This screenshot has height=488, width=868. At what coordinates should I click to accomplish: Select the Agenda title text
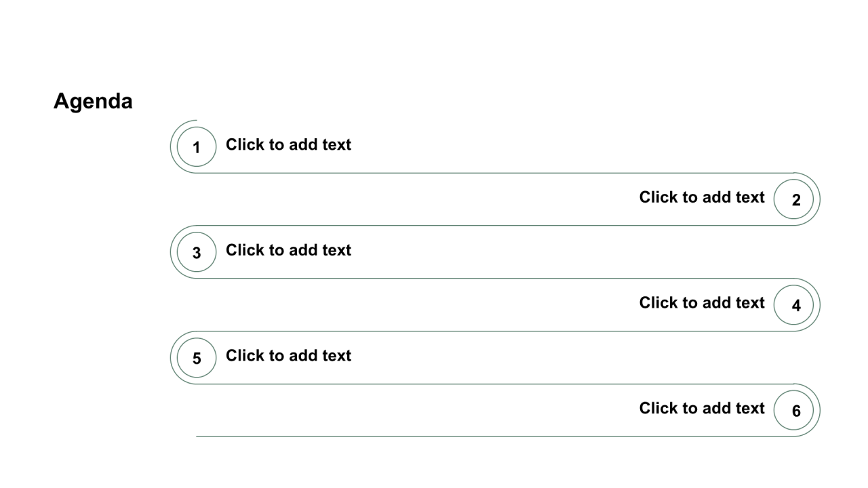click(x=93, y=102)
